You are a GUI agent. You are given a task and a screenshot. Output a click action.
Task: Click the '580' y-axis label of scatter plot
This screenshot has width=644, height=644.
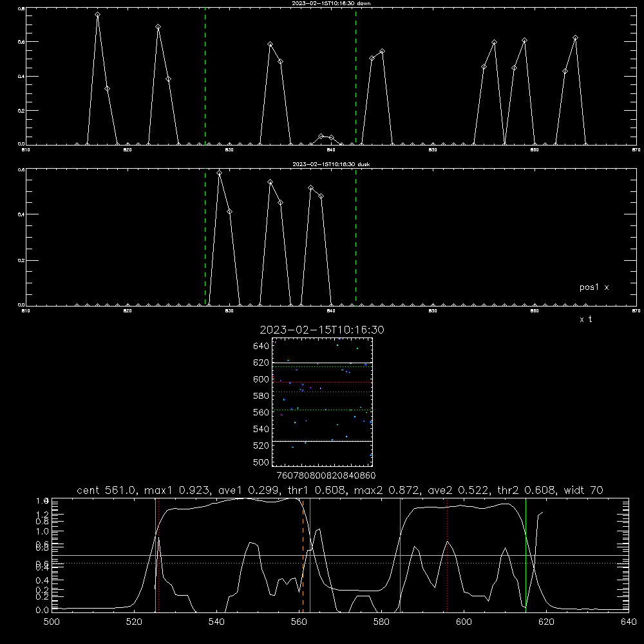[261, 396]
